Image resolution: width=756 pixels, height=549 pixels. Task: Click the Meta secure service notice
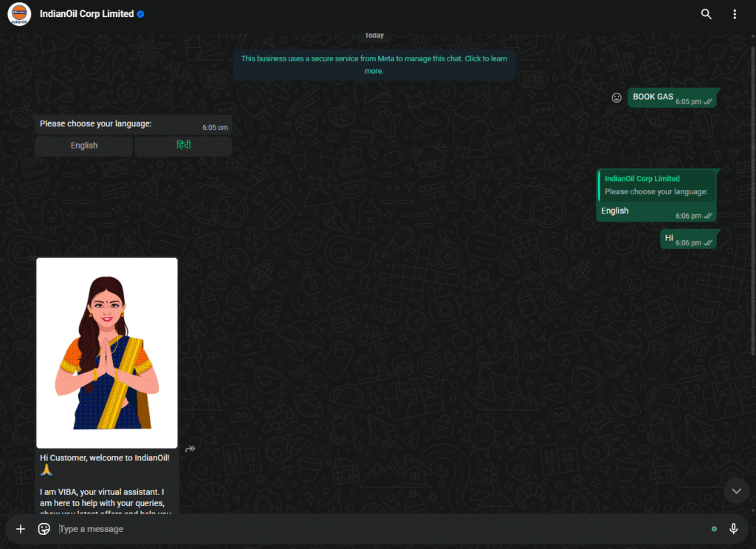coord(374,64)
